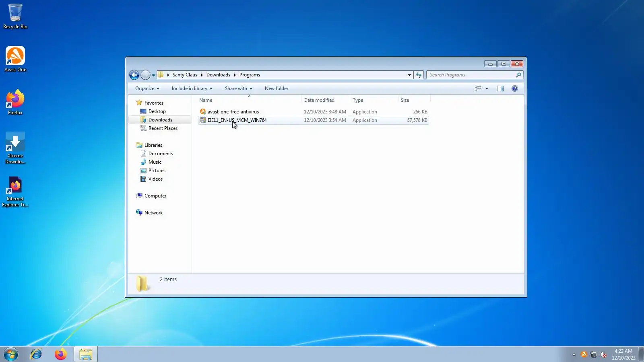Screen dimensions: 644x362
Task: Launch Internet Explorer from the taskbar
Action: tap(36, 354)
